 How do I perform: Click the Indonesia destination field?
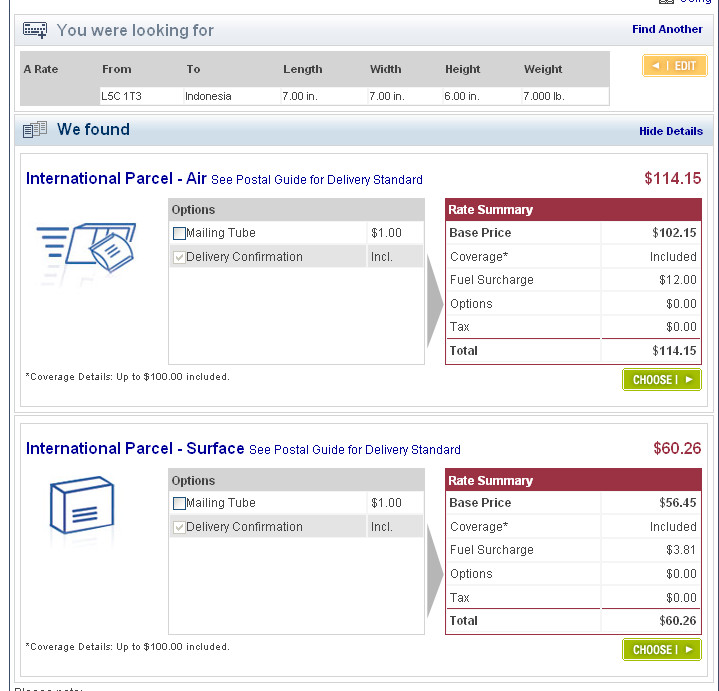pos(232,96)
